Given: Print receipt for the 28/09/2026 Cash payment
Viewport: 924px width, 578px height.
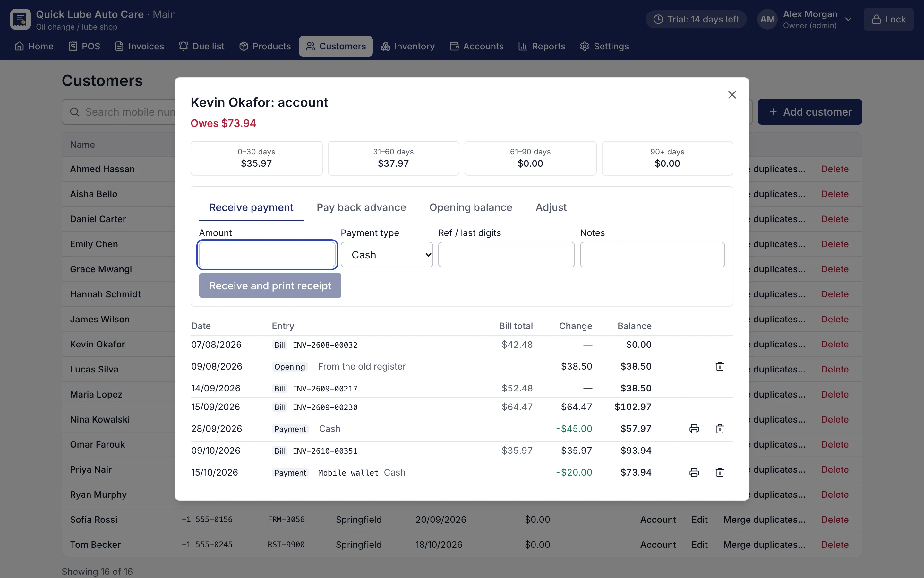Looking at the screenshot, I should tap(694, 429).
